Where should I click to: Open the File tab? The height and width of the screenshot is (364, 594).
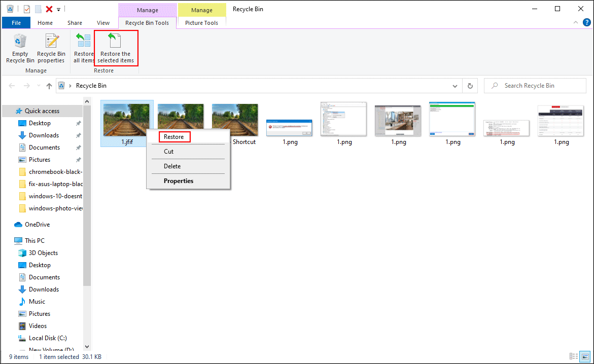tap(16, 23)
